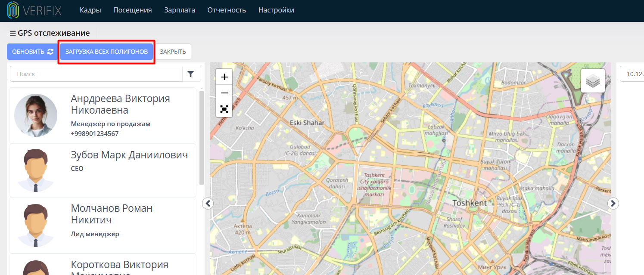The image size is (644, 275).
Task: Open the Зарплата menu
Action: [180, 10]
